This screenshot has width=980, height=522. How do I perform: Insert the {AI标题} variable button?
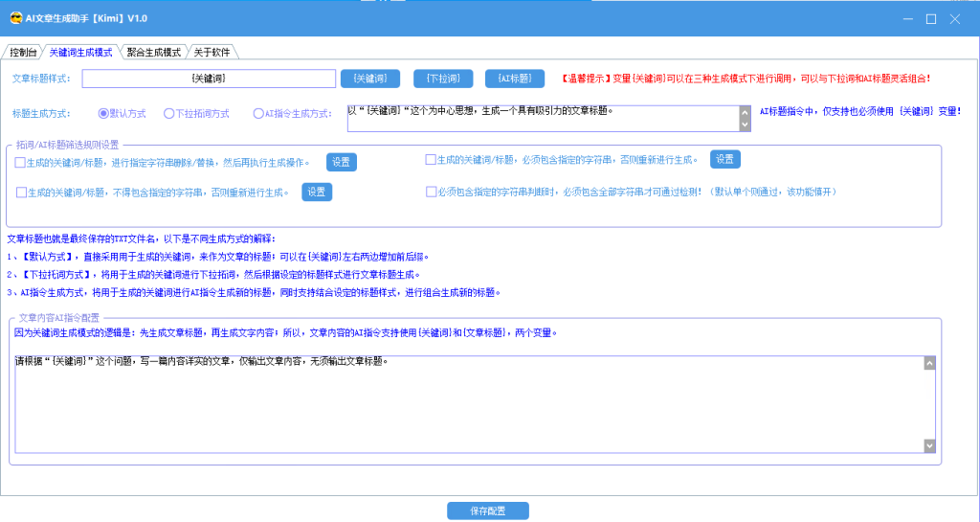(514, 79)
